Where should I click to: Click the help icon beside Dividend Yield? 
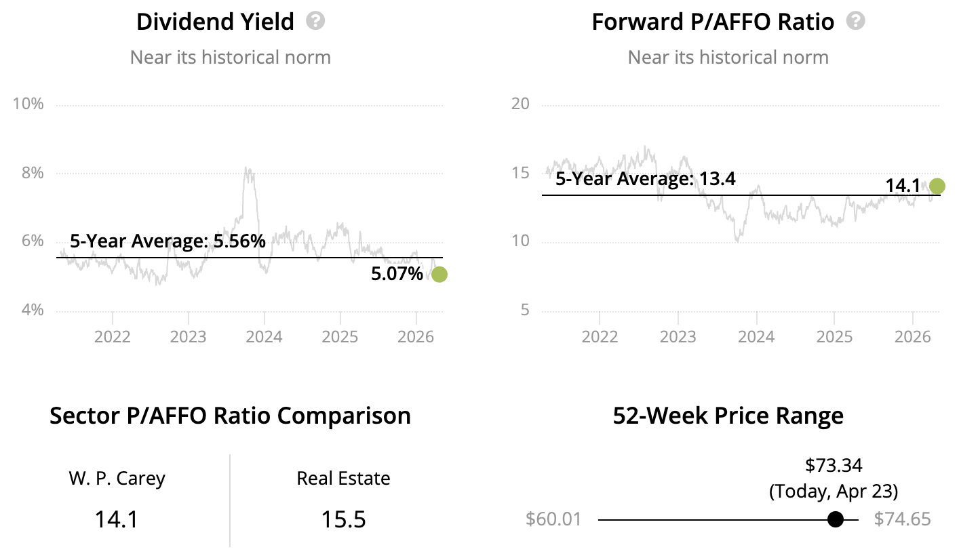[315, 21]
